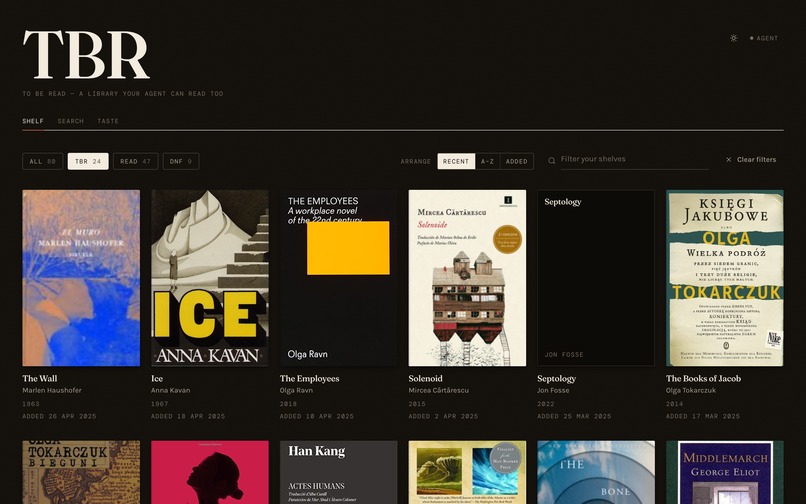Select the TBR 24 filter
Viewport: 806px width, 504px height.
[88, 161]
